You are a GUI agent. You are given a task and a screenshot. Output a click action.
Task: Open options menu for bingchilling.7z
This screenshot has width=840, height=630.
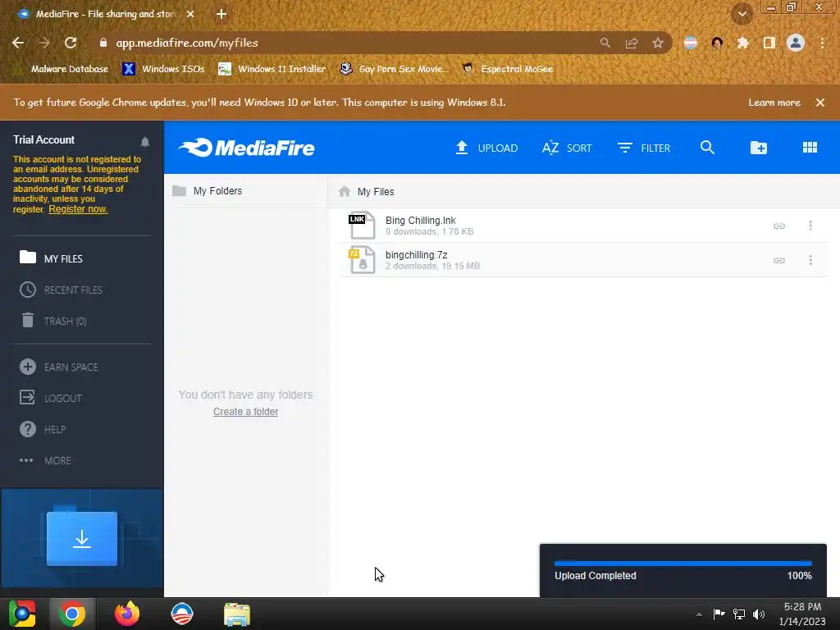810,260
